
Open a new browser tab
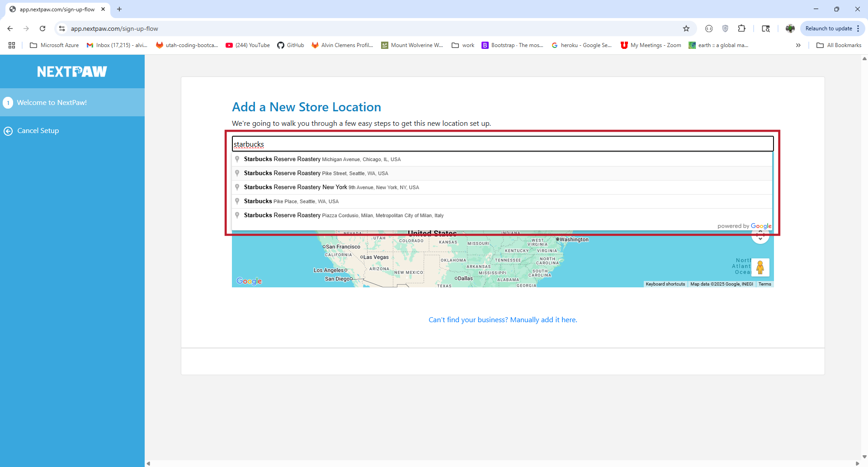[x=119, y=9]
